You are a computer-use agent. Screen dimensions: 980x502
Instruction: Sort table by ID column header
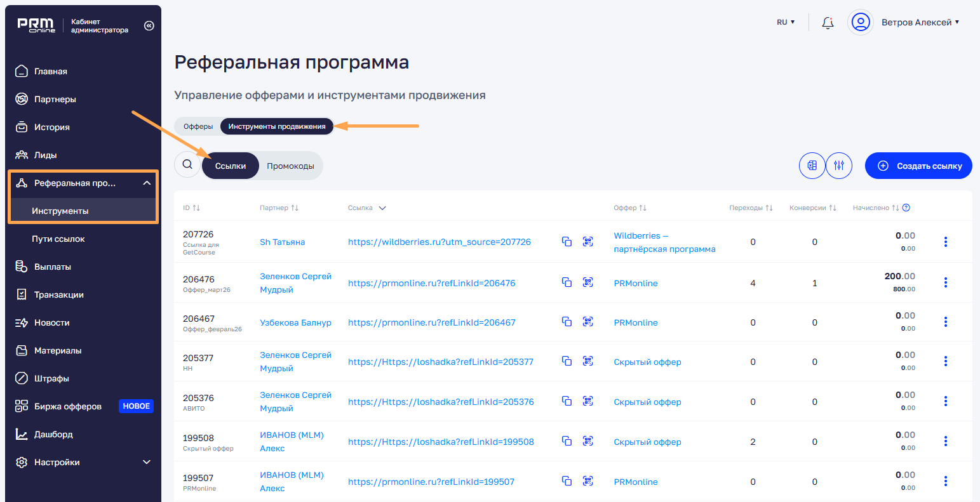(191, 208)
